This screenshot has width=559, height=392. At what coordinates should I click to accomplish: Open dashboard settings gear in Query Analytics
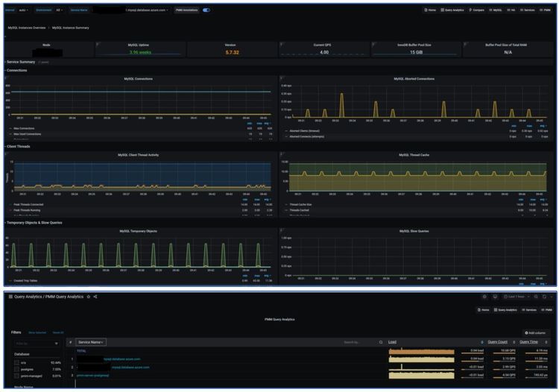[x=484, y=297]
